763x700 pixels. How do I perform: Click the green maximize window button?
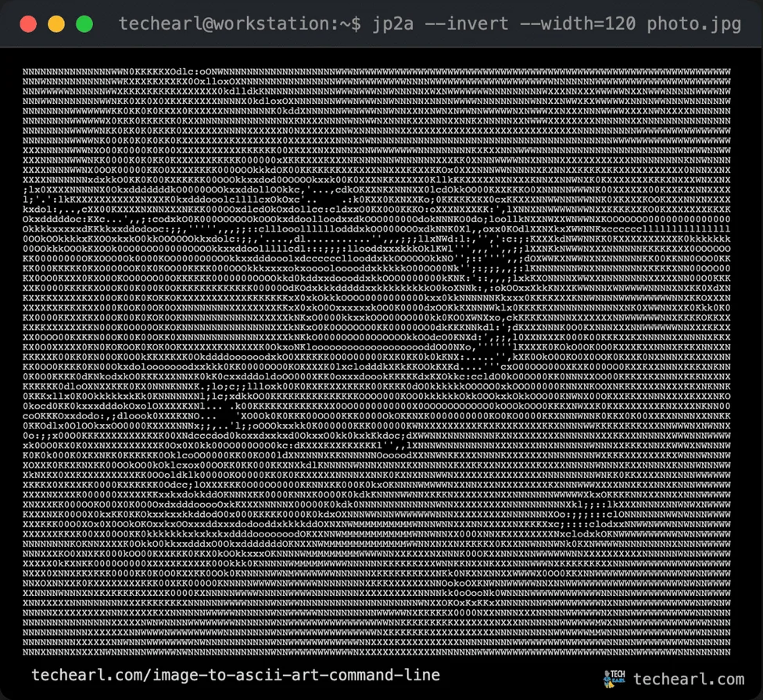tap(84, 23)
